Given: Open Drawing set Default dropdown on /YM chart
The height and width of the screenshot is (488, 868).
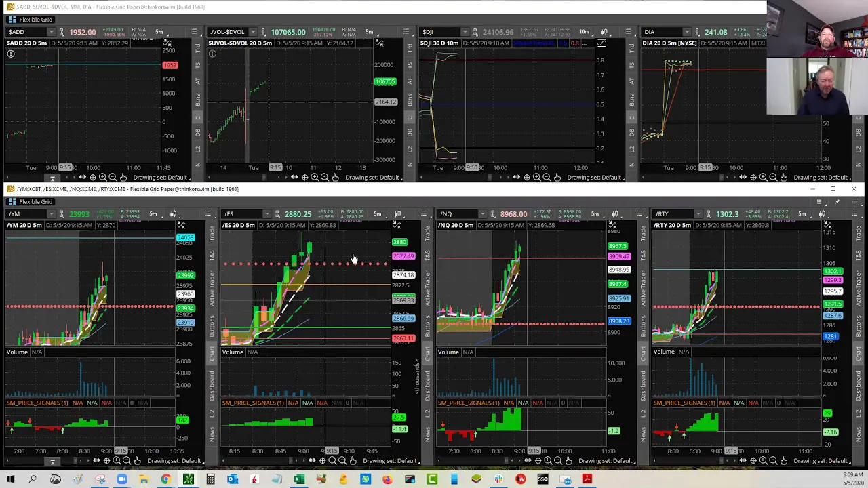Looking at the screenshot, I should 175,461.
